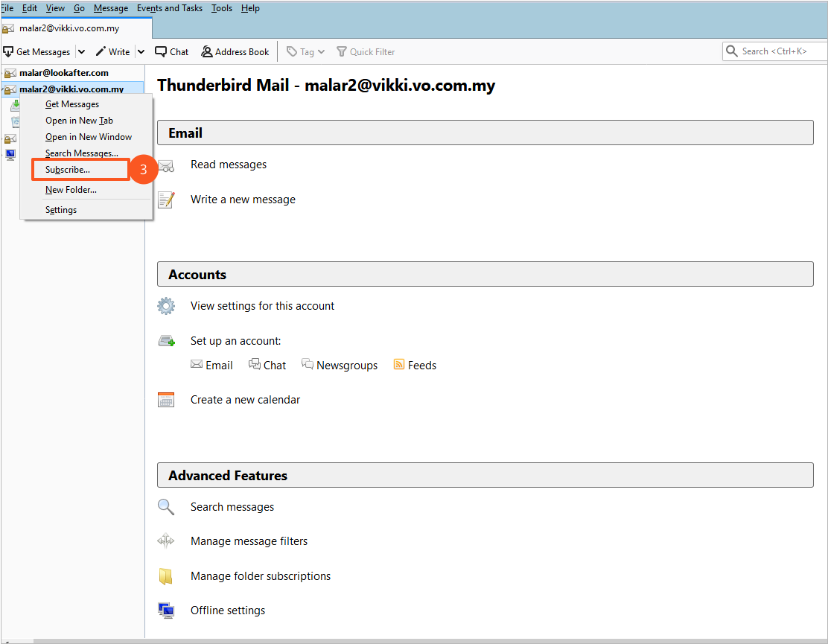828x644 pixels.
Task: Click the Accounts section header
Action: [485, 274]
